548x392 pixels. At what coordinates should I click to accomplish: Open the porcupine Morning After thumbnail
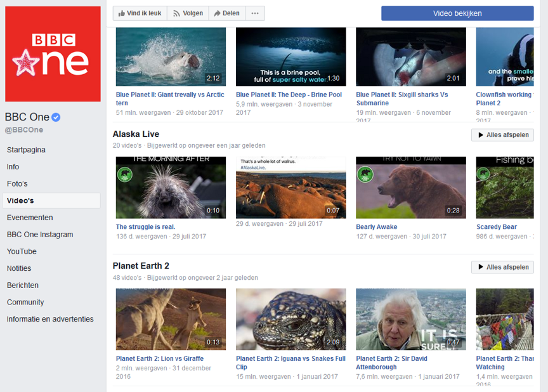171,188
